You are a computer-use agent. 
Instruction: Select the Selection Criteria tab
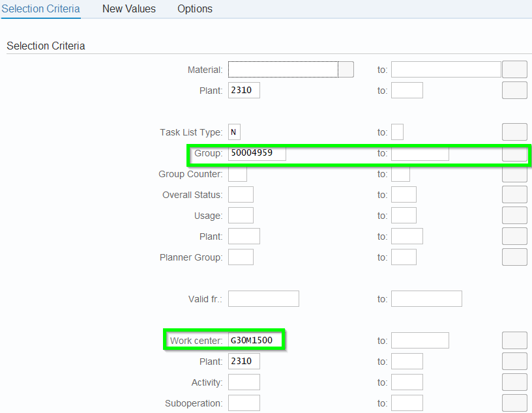coord(40,9)
